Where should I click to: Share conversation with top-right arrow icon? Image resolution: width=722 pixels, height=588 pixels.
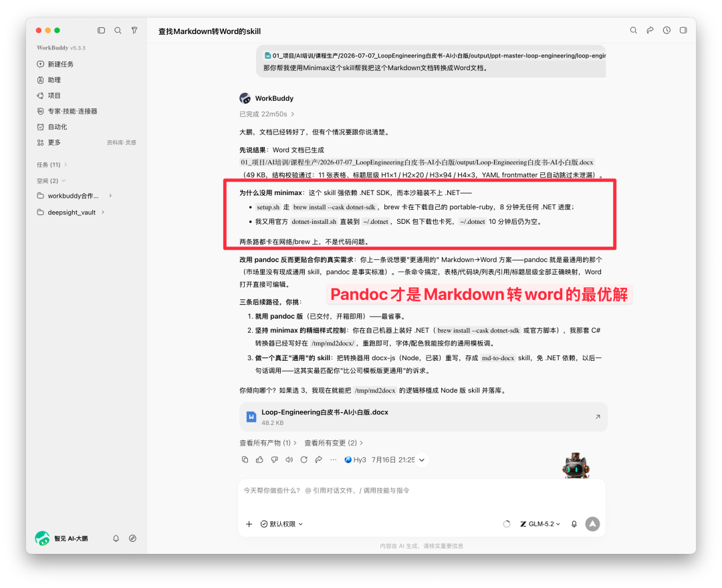point(650,30)
